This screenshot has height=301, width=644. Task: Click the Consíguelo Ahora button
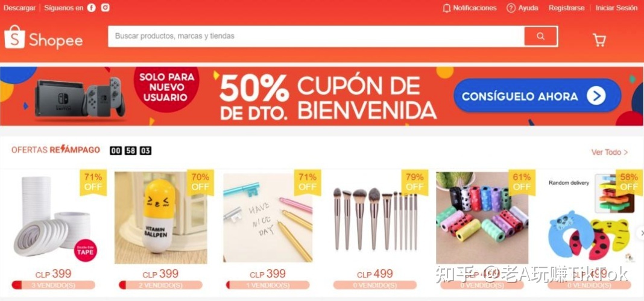pos(537,96)
